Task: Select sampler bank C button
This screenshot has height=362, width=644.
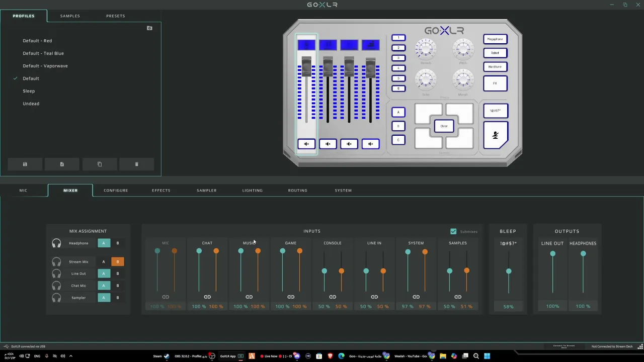Action: [398, 140]
